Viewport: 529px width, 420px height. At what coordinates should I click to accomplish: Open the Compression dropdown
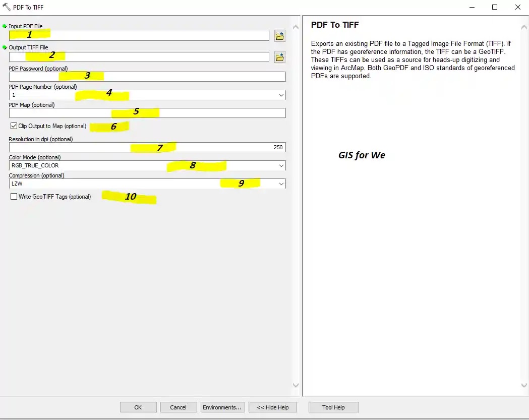[x=281, y=184]
